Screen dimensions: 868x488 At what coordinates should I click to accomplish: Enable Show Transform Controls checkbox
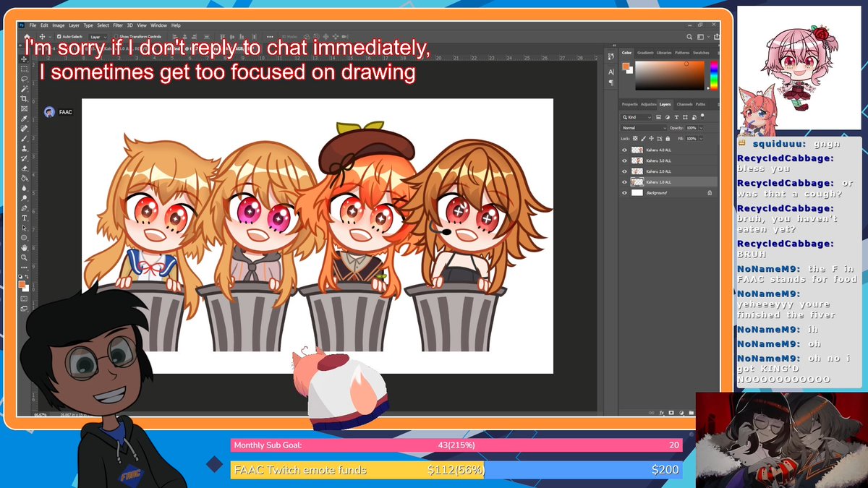(116, 36)
